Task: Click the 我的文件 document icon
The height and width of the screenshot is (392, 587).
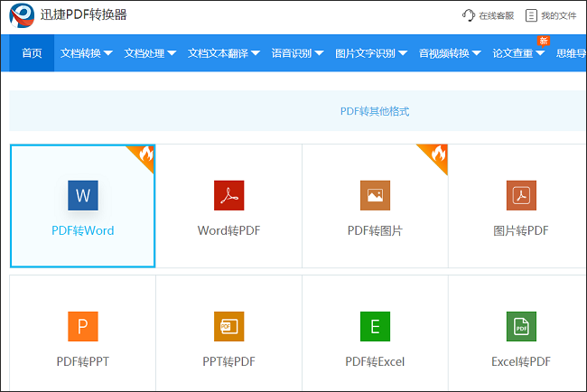Action: coord(531,15)
